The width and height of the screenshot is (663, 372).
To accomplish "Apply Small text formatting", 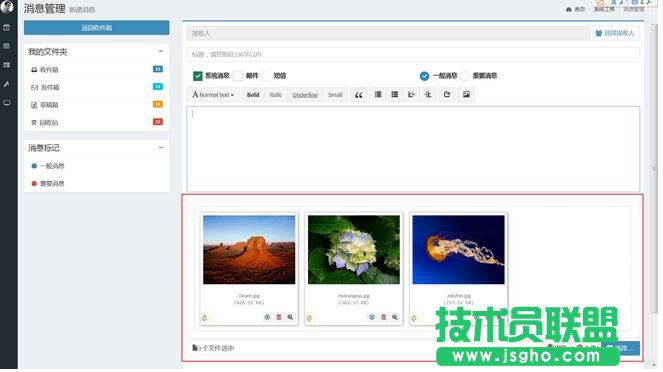I will tap(335, 95).
